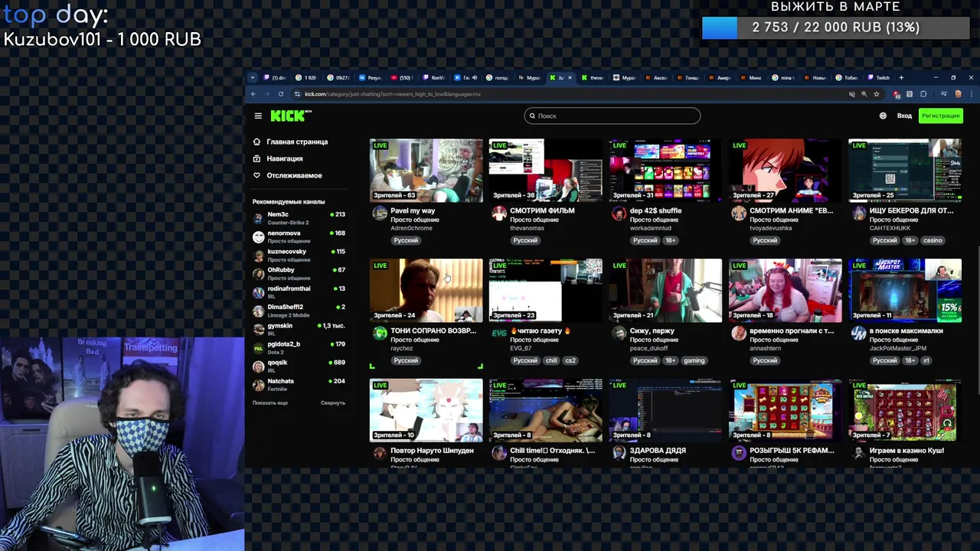980x551 pixels.
Task: Click Свернуть under recommended channels
Action: [x=333, y=403]
